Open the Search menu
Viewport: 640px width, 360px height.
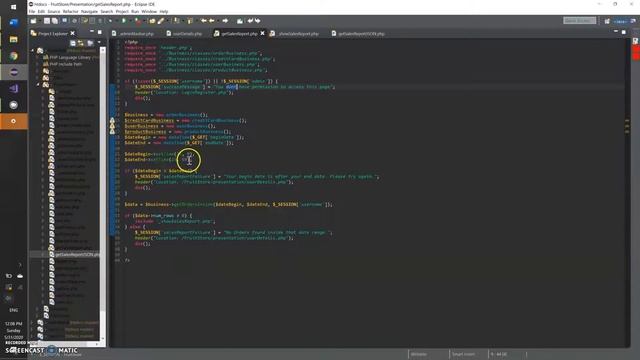coord(107,11)
